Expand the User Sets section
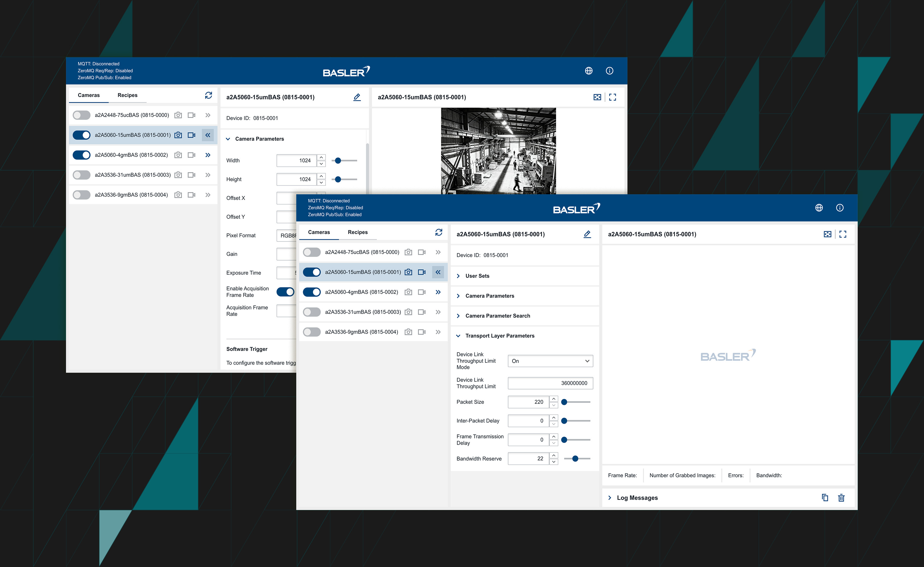This screenshot has width=924, height=567. click(477, 276)
